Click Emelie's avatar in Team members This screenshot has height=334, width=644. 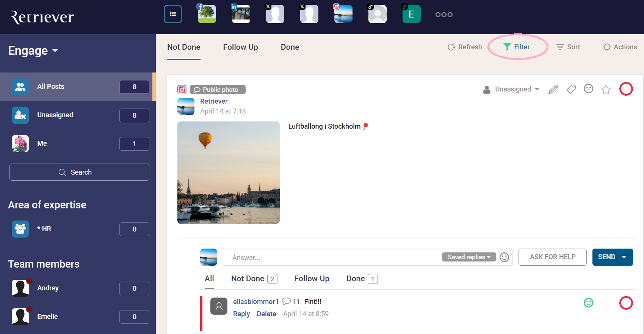coord(20,317)
